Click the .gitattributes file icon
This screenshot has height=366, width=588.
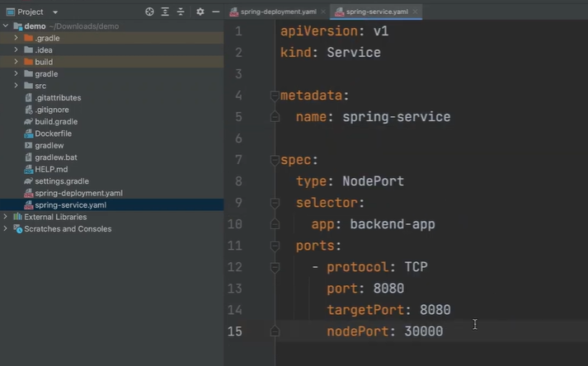[x=29, y=97]
